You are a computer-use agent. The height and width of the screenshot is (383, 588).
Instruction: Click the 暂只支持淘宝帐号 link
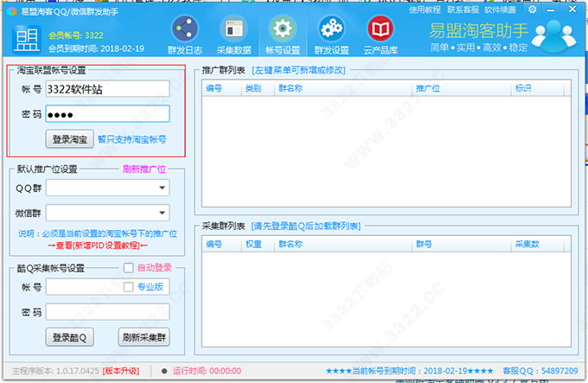point(132,140)
